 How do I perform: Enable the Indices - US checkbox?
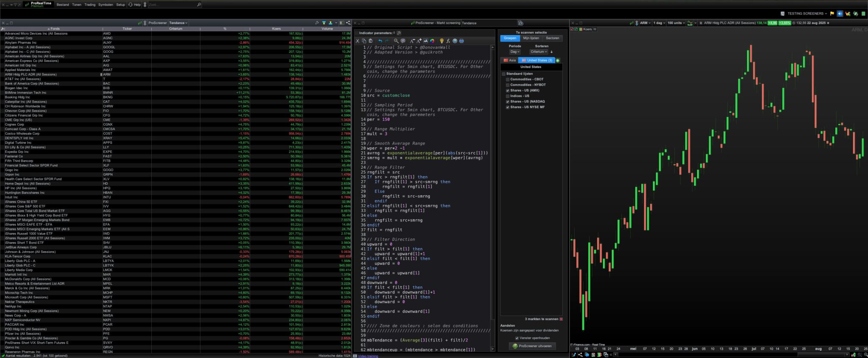[x=508, y=96]
